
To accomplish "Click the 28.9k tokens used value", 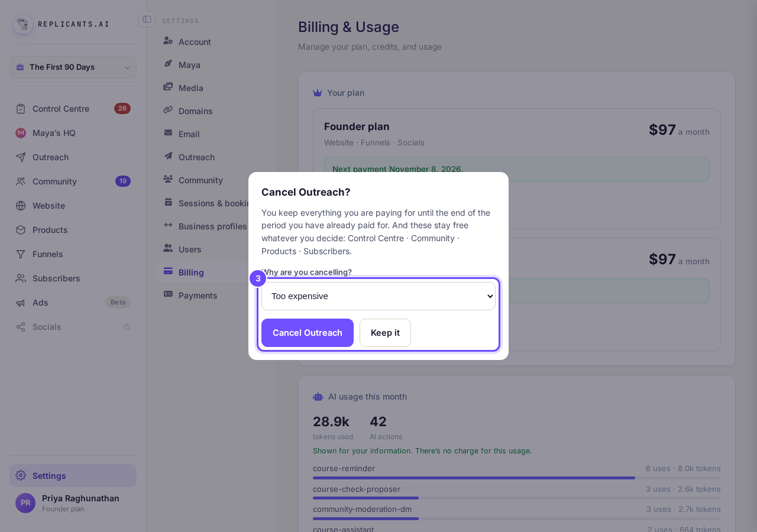I will pos(331,421).
